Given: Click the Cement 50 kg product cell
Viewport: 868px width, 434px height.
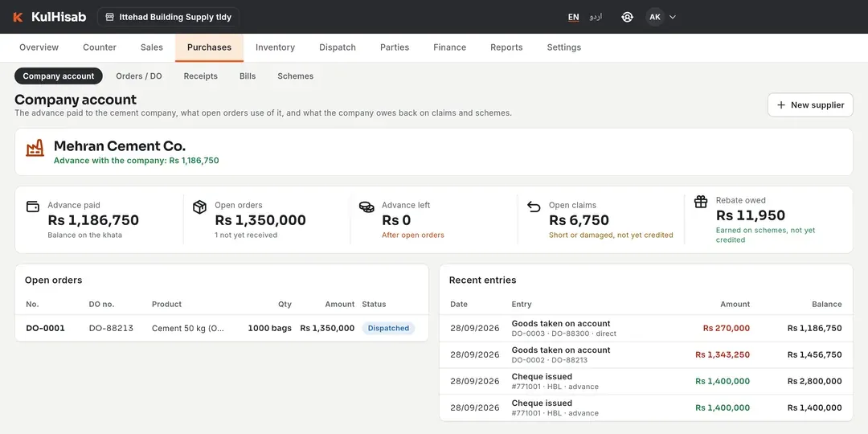Looking at the screenshot, I should tap(188, 328).
